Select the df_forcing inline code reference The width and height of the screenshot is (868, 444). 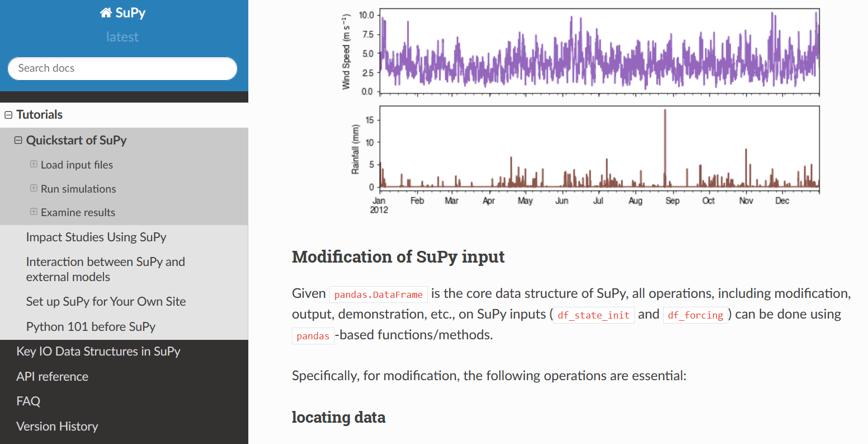pos(695,315)
